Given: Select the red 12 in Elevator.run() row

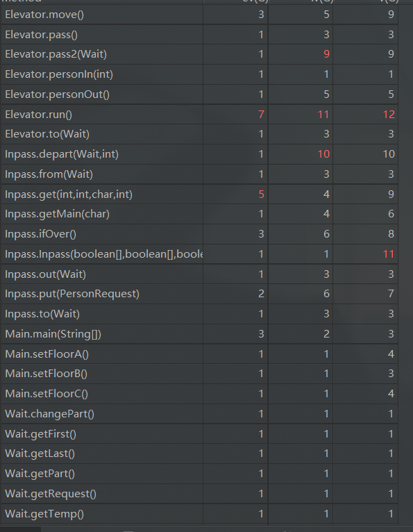Looking at the screenshot, I should click(x=389, y=115).
